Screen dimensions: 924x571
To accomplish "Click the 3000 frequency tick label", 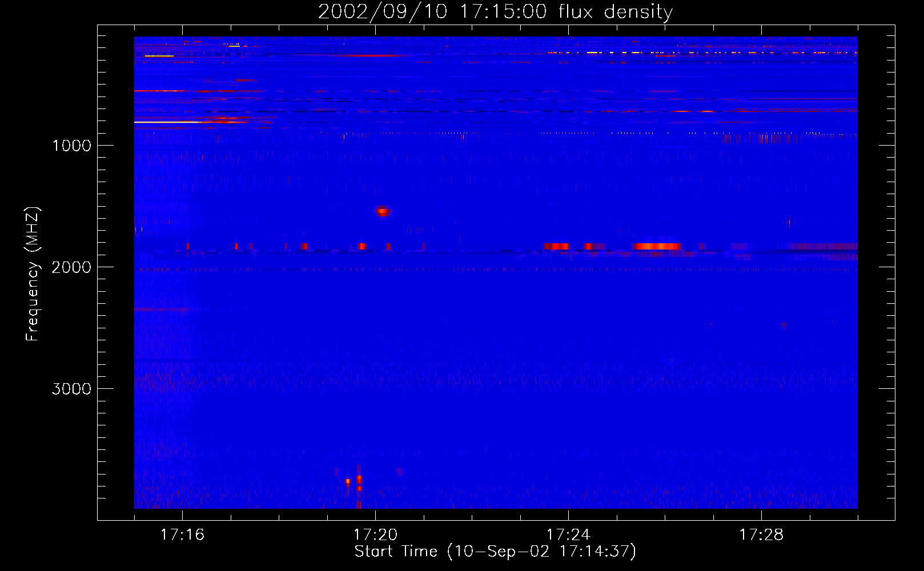I will 71,389.
